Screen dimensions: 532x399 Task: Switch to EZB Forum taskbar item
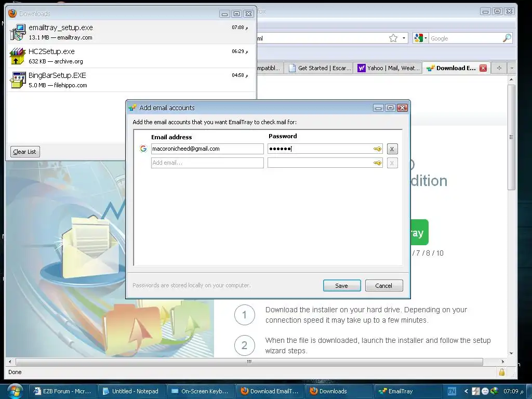pos(62,391)
